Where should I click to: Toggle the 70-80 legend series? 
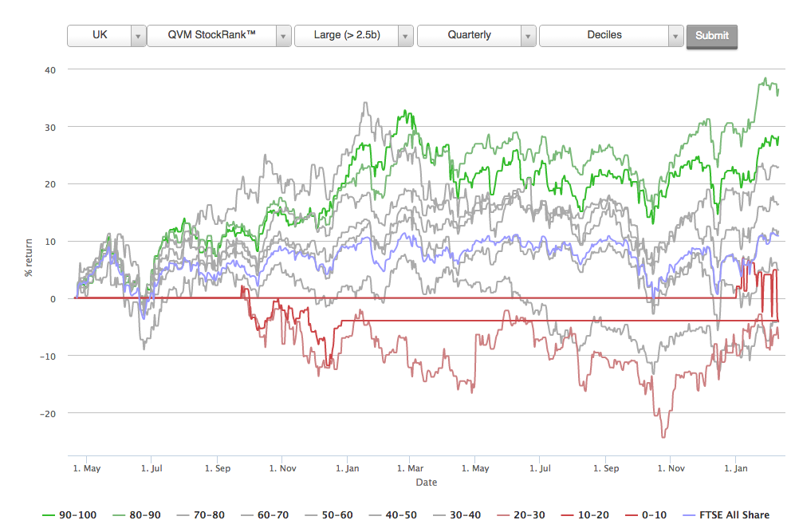tap(201, 514)
